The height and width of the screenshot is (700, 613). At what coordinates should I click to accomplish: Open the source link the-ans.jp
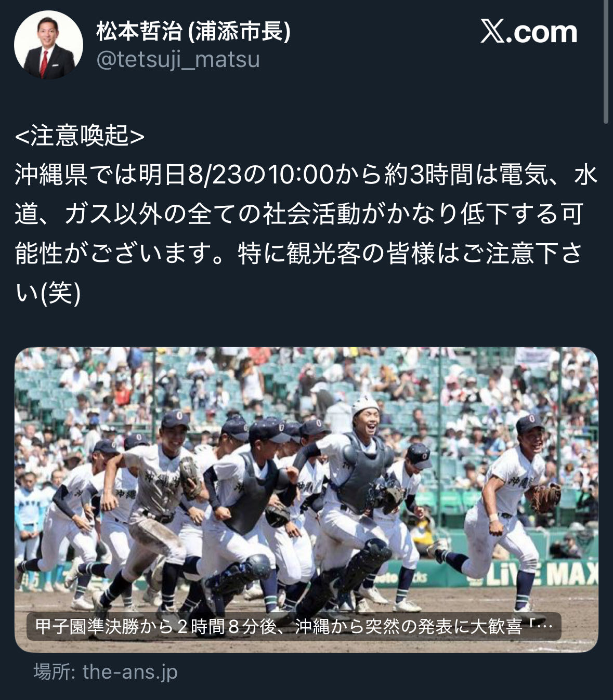pos(130,671)
